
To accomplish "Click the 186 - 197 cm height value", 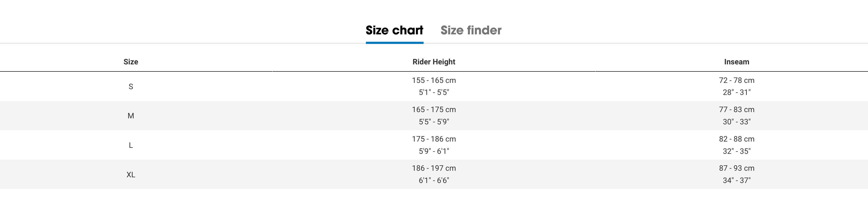I will pyautogui.click(x=434, y=168).
